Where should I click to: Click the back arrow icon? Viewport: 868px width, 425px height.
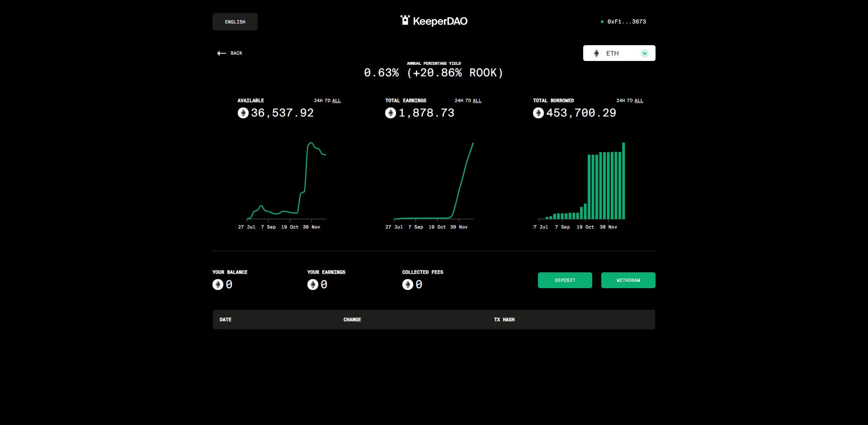coord(221,53)
